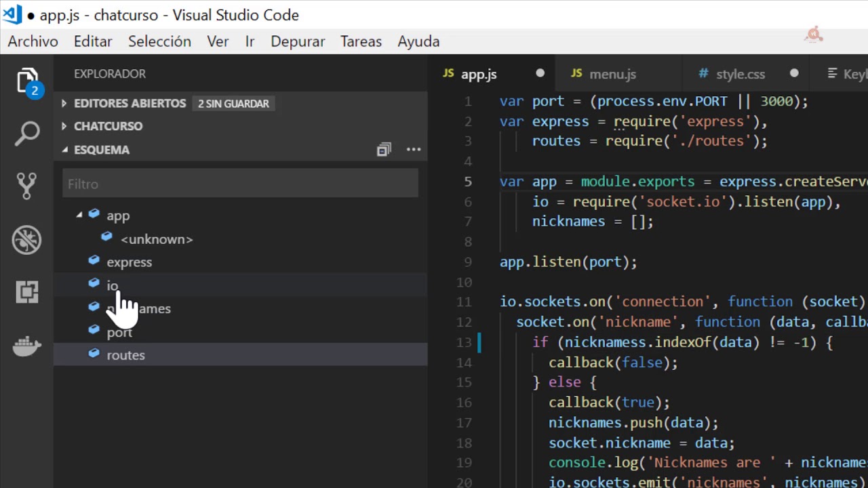This screenshot has width=868, height=488.
Task: Open the Tareas menu
Action: coord(361,41)
